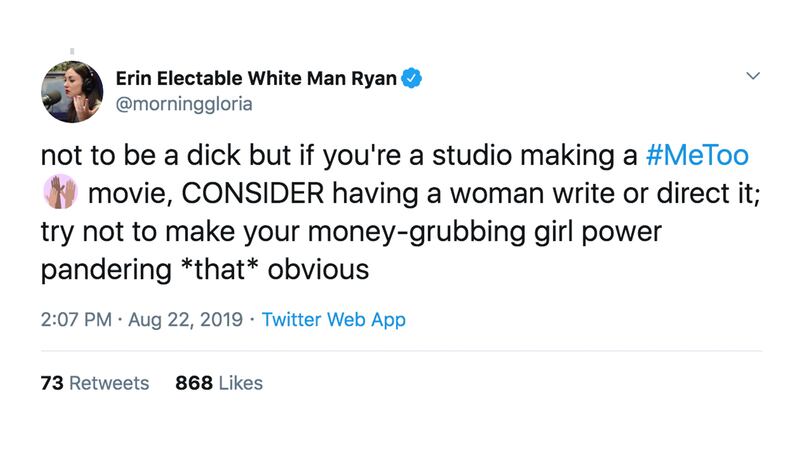The height and width of the screenshot is (450, 800).
Task: Open the Erin Electable White Man Ryan name
Action: (256, 78)
